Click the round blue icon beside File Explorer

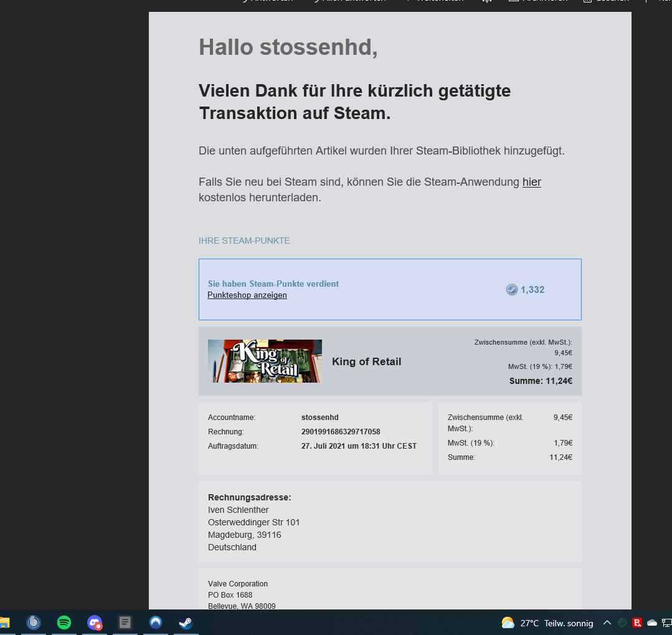[34, 623]
